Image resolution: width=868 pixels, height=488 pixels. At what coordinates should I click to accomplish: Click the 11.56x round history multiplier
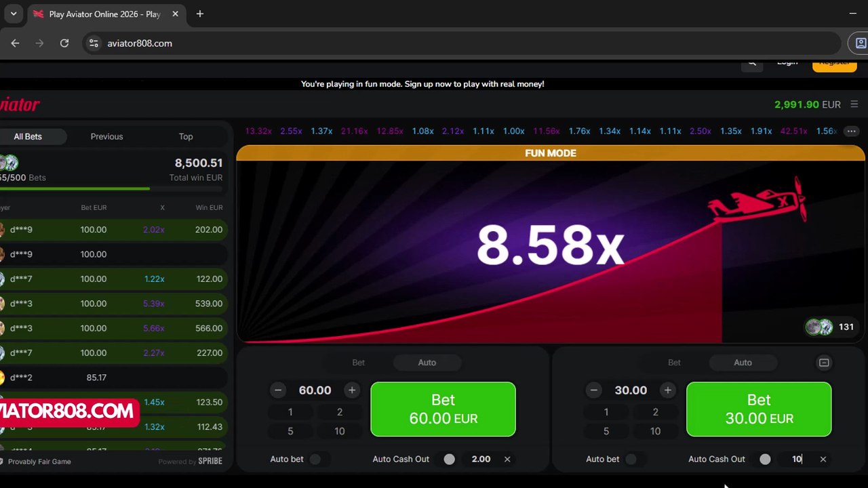coord(547,131)
